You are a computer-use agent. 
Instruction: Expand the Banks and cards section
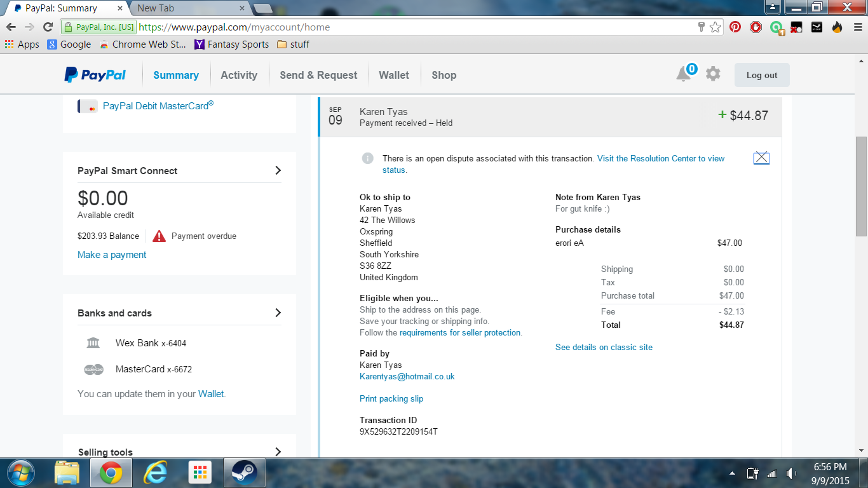278,313
